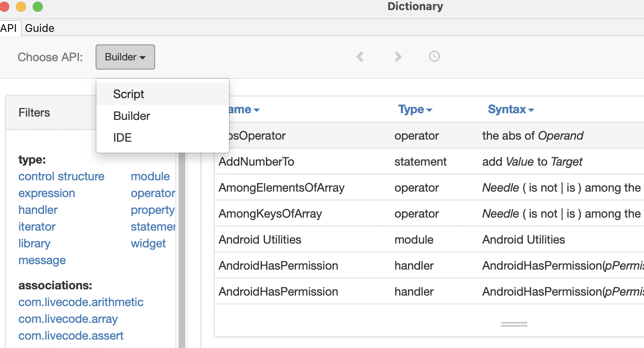Choose Builder from the API menu
This screenshot has width=644, height=348.
coord(163,116)
